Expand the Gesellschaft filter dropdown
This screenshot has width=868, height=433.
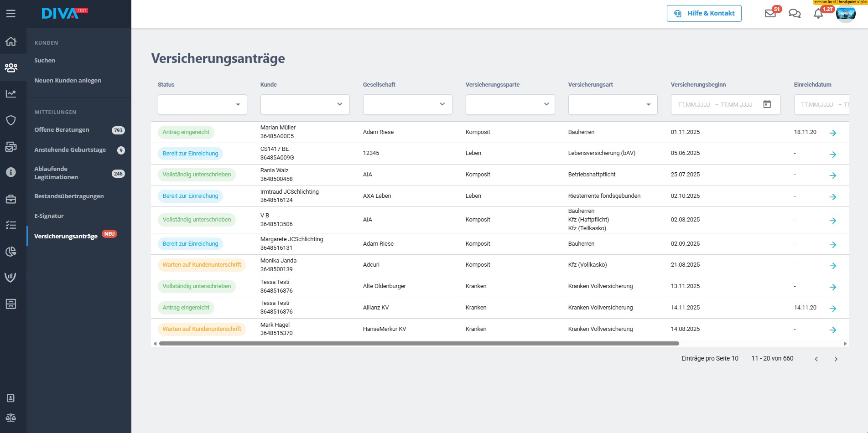407,104
